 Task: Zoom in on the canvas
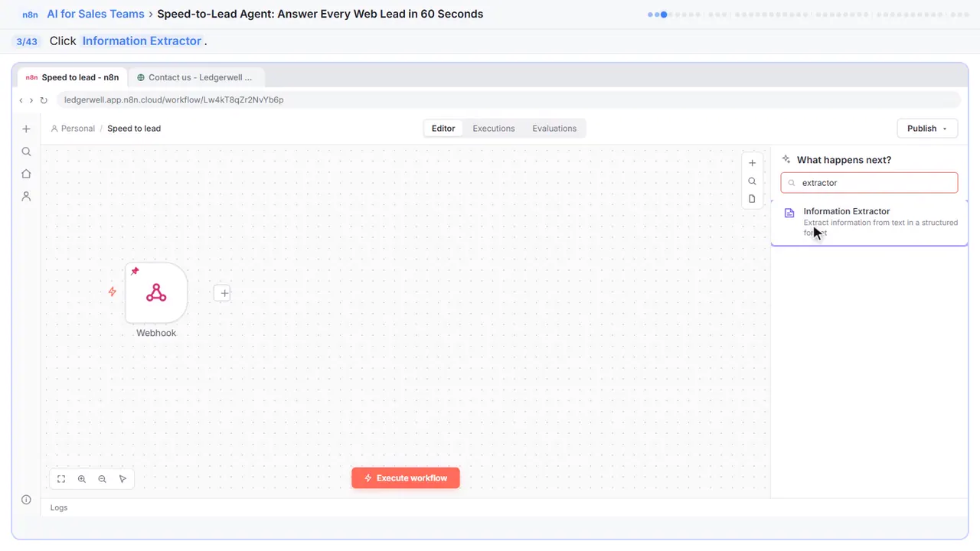pyautogui.click(x=82, y=479)
